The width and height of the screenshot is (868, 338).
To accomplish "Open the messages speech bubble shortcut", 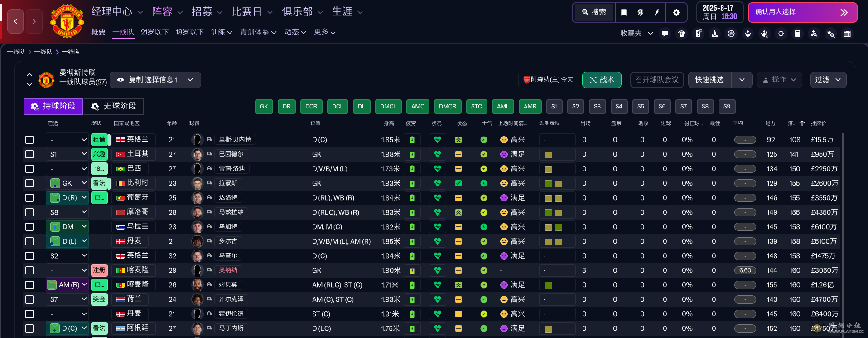I will 665,34.
